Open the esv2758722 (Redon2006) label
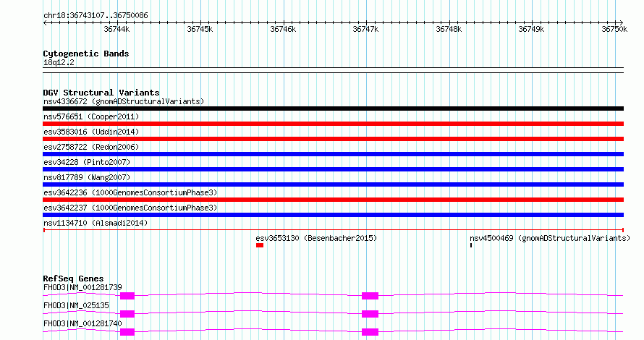Screen dimensions: 644x340 pyautogui.click(x=91, y=147)
